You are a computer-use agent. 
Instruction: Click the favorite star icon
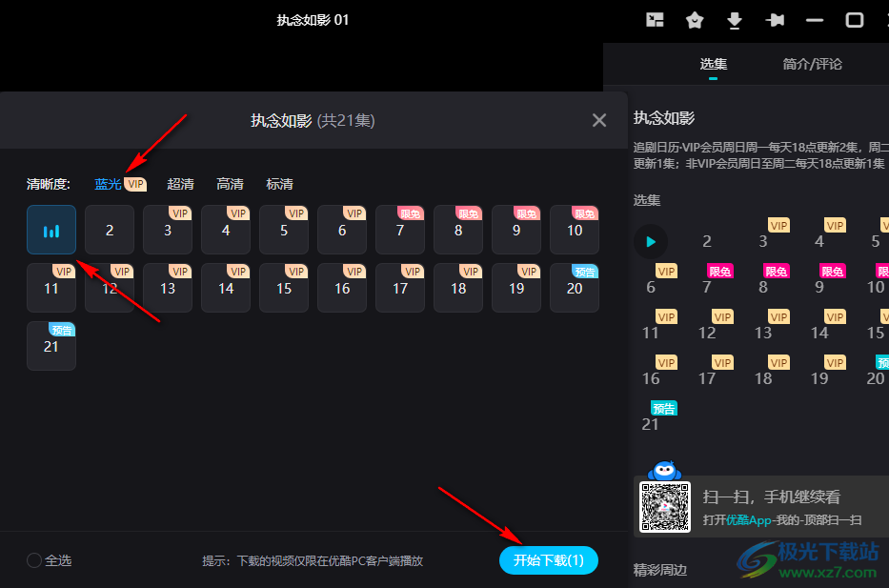pyautogui.click(x=695, y=20)
